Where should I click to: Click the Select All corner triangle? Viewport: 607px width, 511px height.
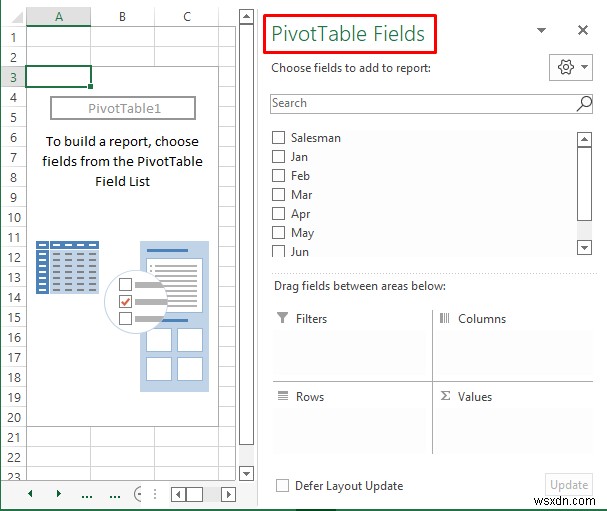click(x=16, y=17)
